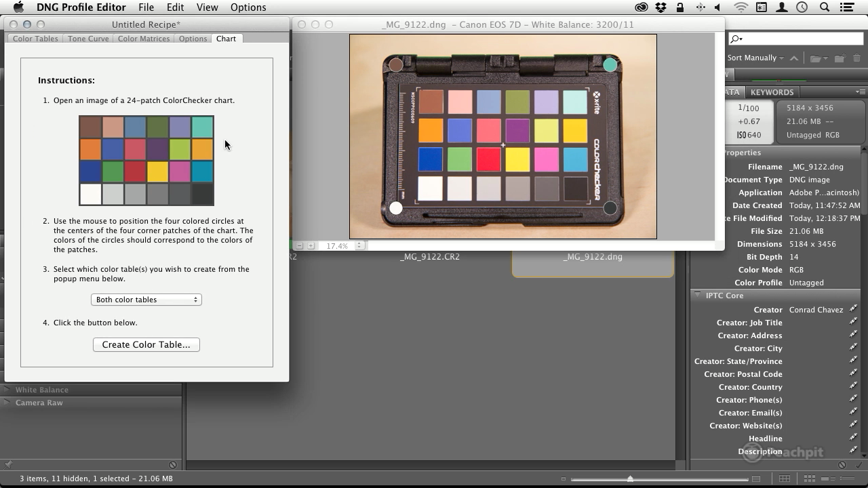This screenshot has height=488, width=868.
Task: View content as details
Action: tap(827, 479)
